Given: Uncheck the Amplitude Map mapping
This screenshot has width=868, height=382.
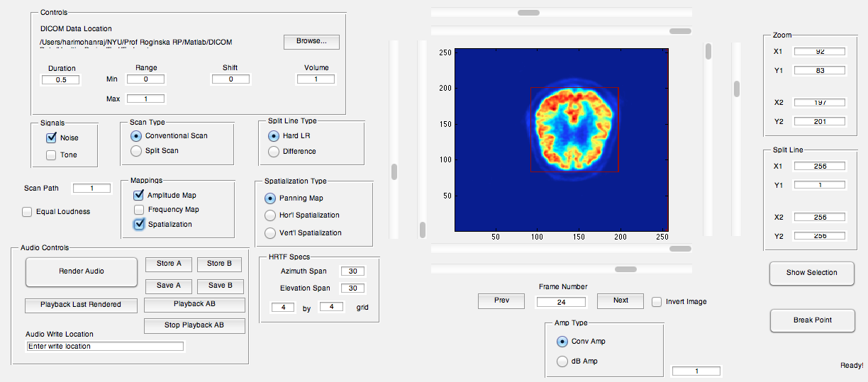Looking at the screenshot, I should click(x=139, y=195).
